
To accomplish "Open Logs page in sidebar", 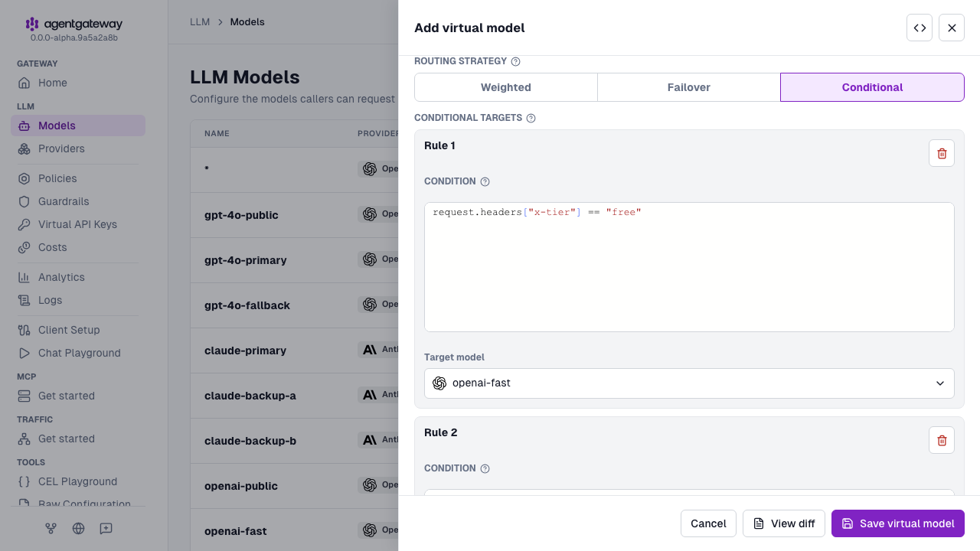I will coord(78,300).
